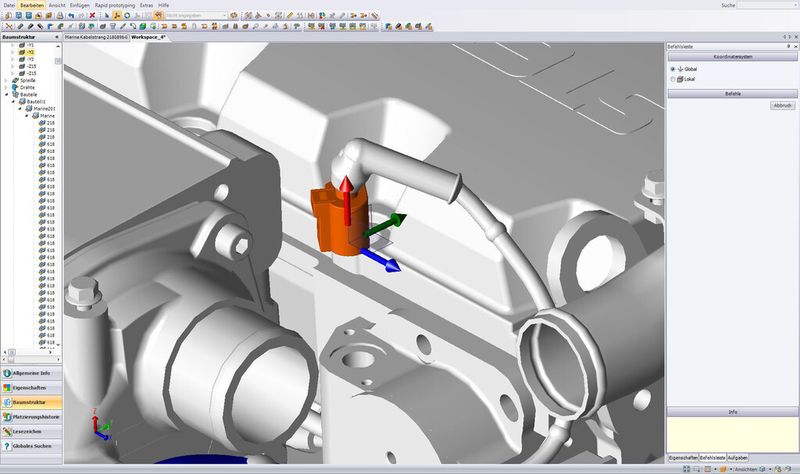Select the Global coordinate system option
800x474 pixels.
click(672, 69)
